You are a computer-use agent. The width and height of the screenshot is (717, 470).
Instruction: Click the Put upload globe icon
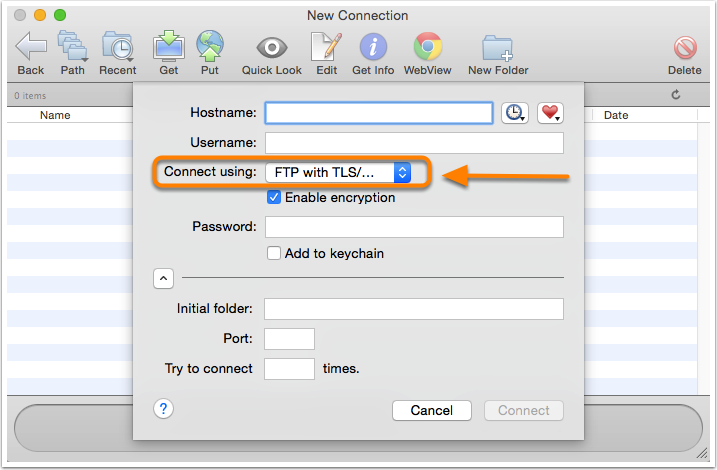(210, 46)
